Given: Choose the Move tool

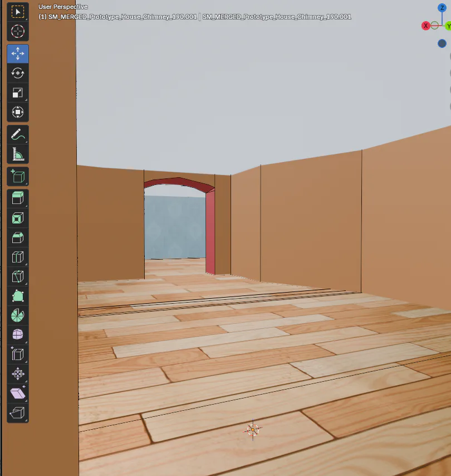Looking at the screenshot, I should (18, 54).
